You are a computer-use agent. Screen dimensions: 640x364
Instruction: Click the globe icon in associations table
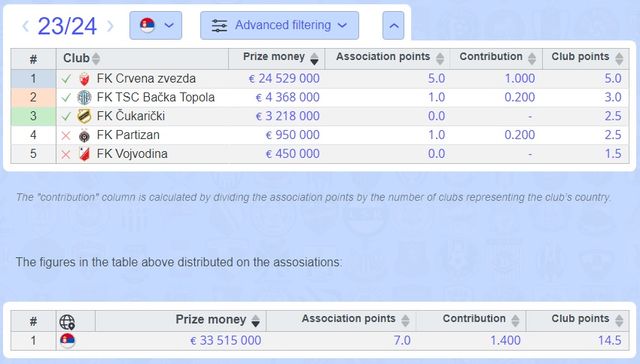point(67,322)
